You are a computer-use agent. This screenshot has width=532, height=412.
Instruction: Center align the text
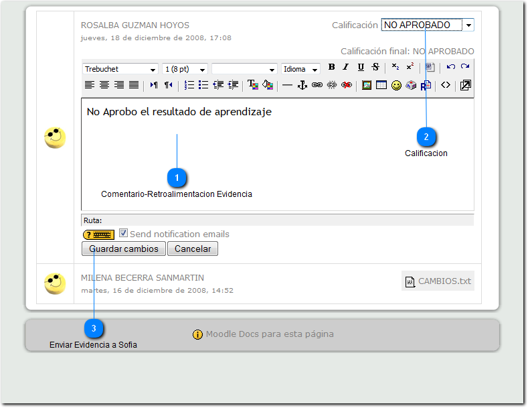coord(104,85)
